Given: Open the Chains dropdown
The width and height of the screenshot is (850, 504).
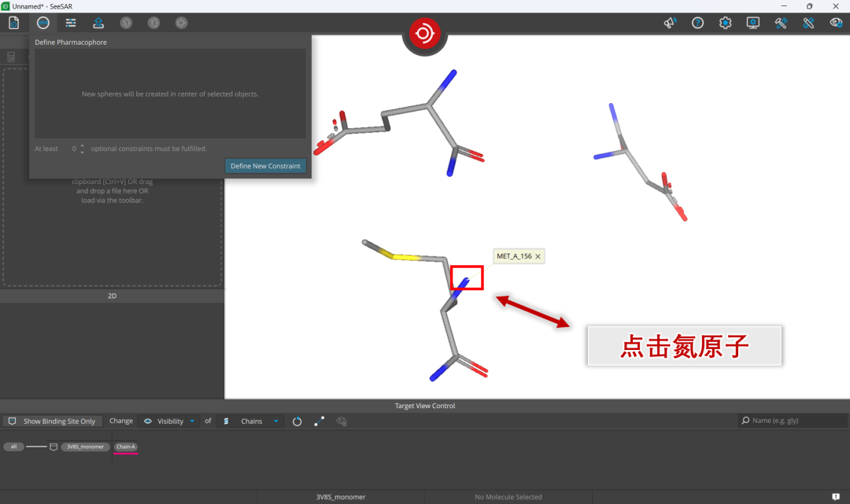Looking at the screenshot, I should [x=252, y=421].
